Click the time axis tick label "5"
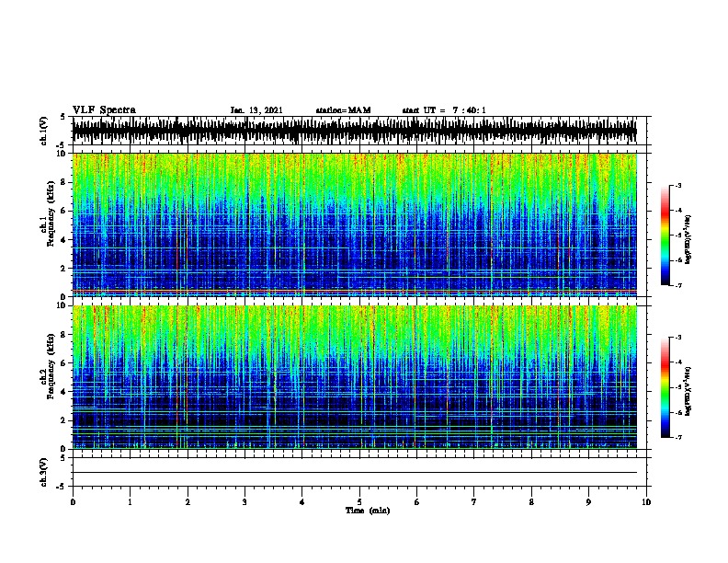Image resolution: width=728 pixels, height=563 pixels. 359,502
